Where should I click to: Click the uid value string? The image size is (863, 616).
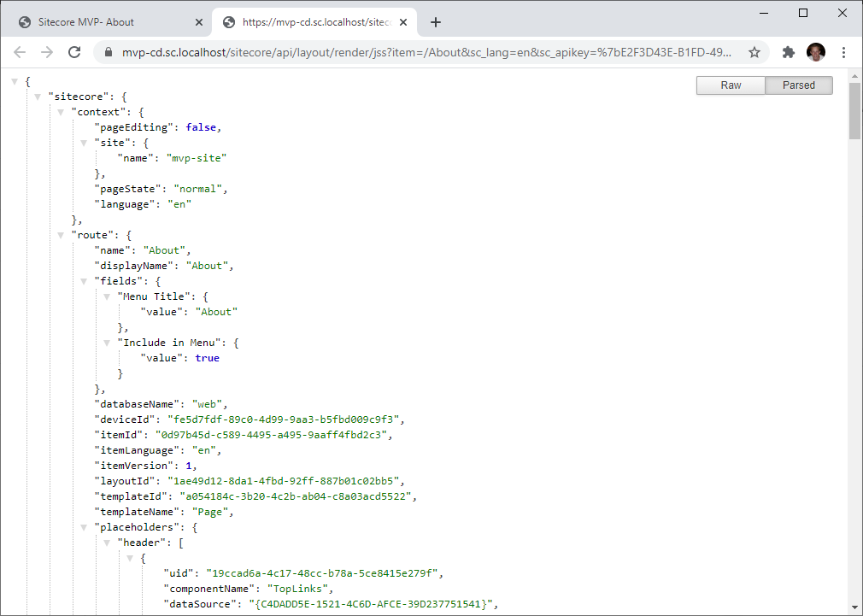322,573
